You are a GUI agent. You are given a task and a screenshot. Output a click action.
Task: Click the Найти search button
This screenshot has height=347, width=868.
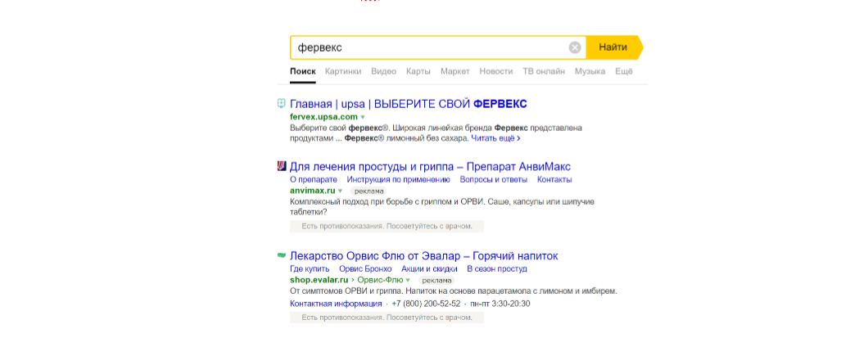point(613,47)
